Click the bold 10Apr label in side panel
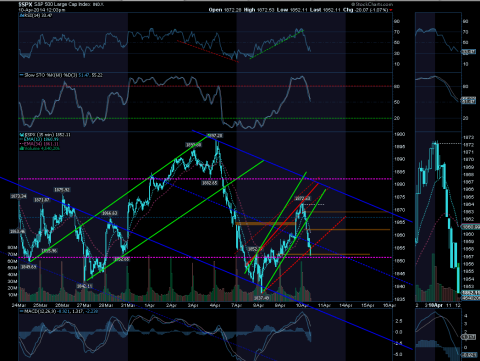 [436, 305]
